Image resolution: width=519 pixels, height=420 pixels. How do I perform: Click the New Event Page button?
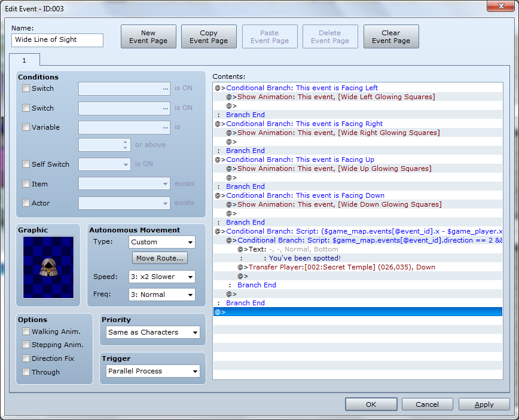(x=148, y=36)
